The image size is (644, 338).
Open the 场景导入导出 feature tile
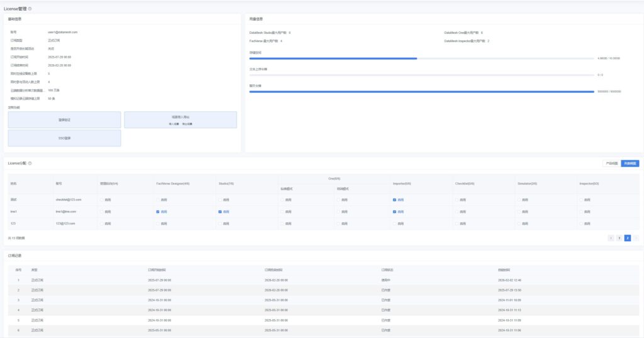(x=180, y=119)
